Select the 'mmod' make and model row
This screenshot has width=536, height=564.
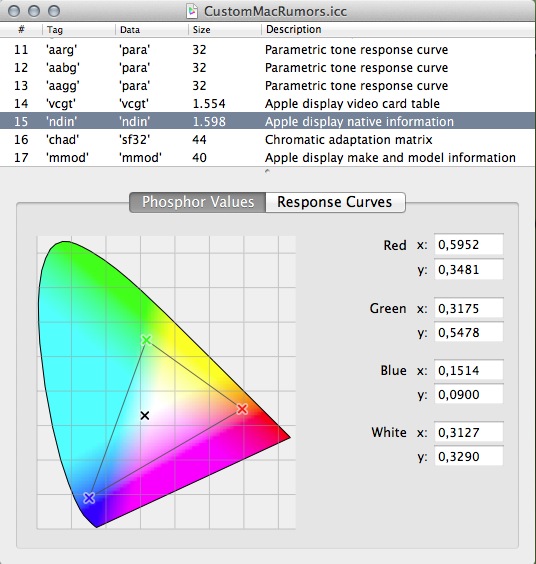point(268,158)
